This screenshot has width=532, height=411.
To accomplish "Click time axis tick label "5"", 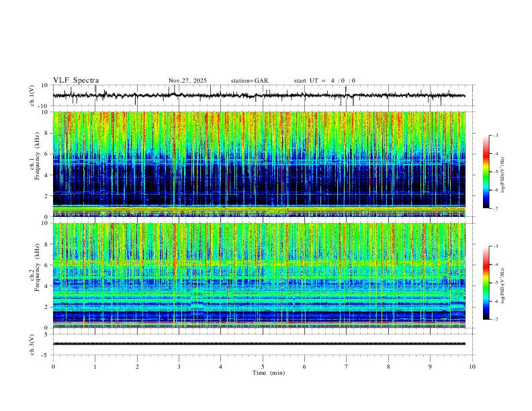I will (263, 367).
